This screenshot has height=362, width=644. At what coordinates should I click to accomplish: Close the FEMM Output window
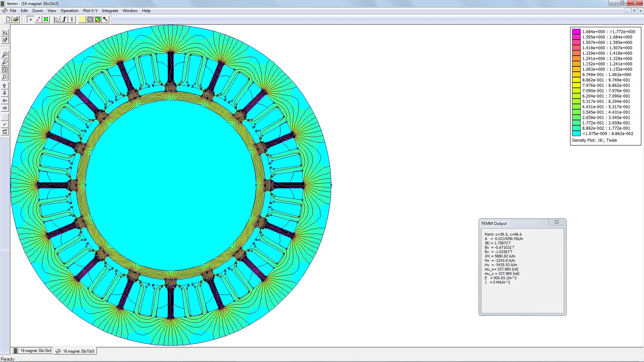(x=557, y=222)
